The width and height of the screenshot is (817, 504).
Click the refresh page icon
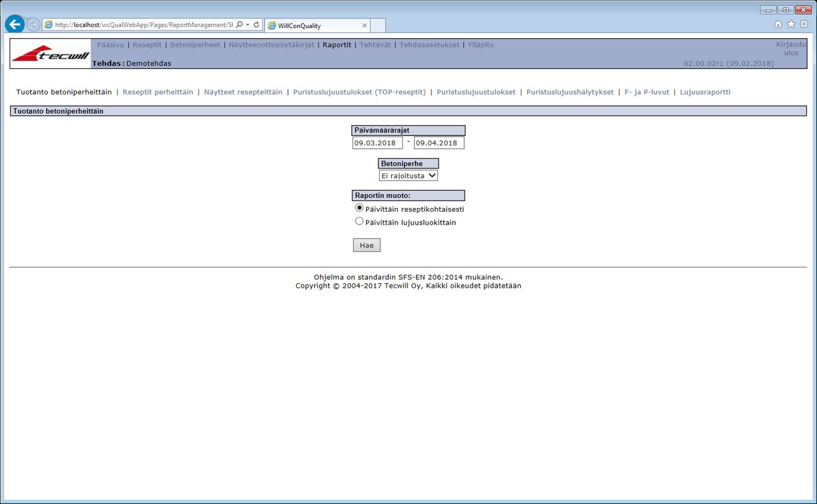(257, 25)
